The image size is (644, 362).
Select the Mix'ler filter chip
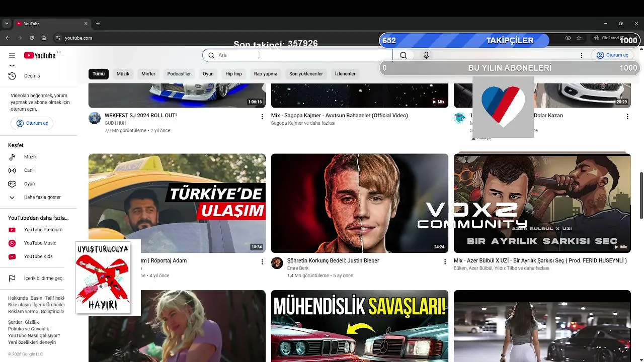(x=148, y=74)
